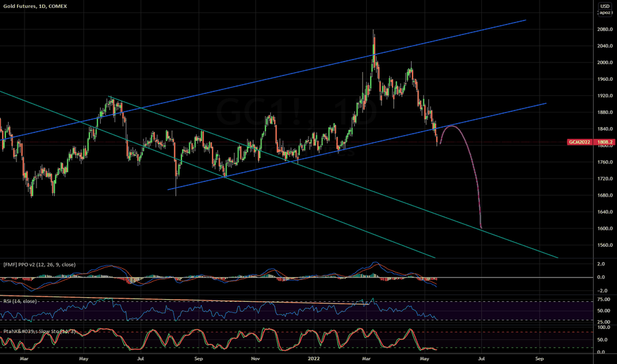Click the 2022 label on time axis

click(314, 359)
